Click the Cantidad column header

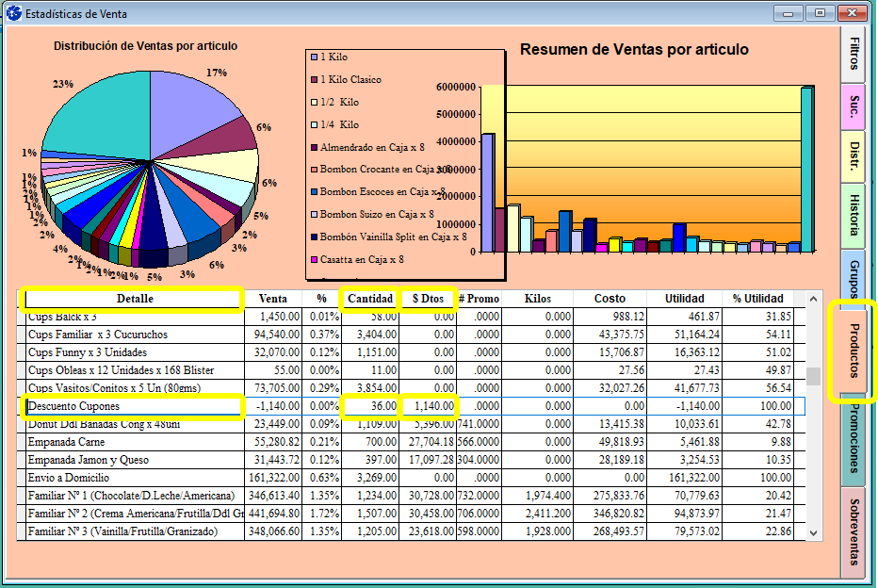coord(369,299)
